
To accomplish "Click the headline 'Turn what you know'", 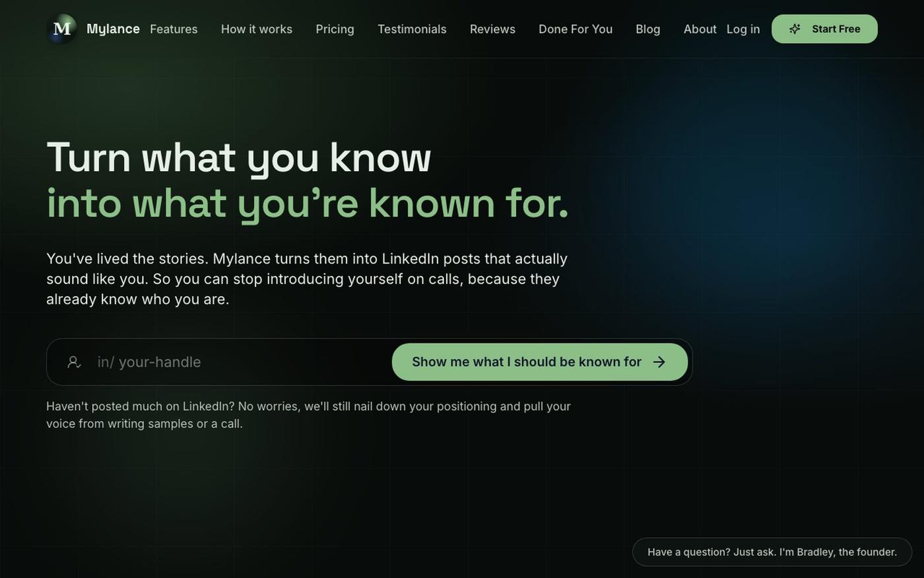I will [x=239, y=159].
